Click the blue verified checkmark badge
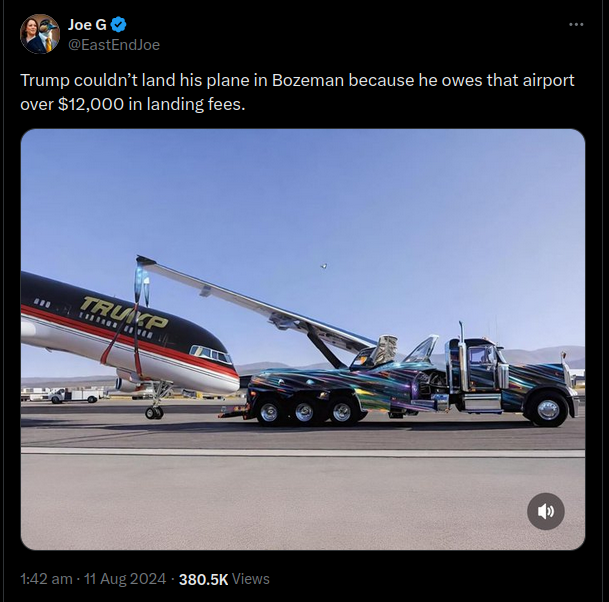The image size is (609, 602). [x=118, y=24]
